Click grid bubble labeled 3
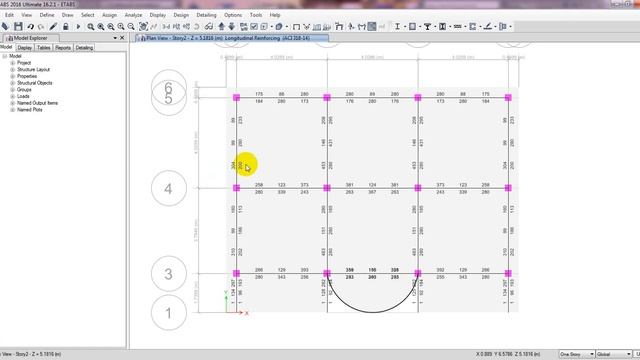 tap(168, 274)
